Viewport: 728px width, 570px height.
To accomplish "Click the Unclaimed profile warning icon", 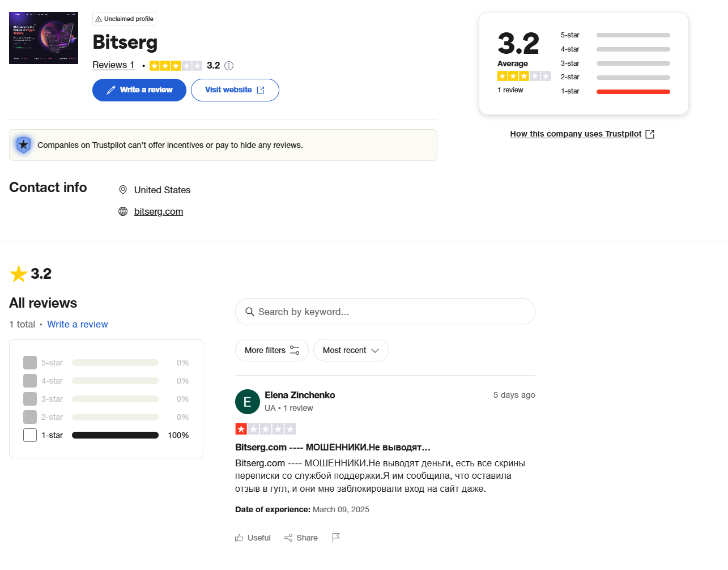I will tap(99, 19).
